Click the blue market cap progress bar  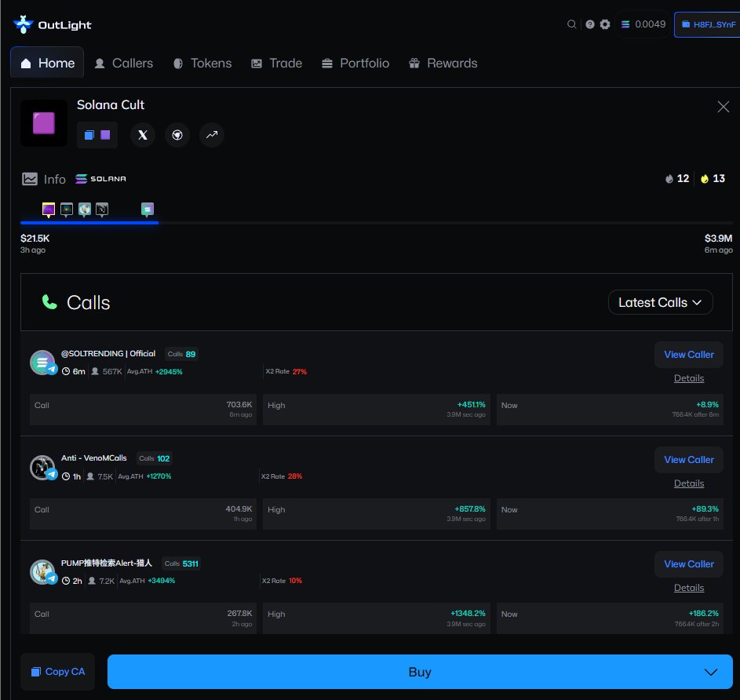(89, 222)
